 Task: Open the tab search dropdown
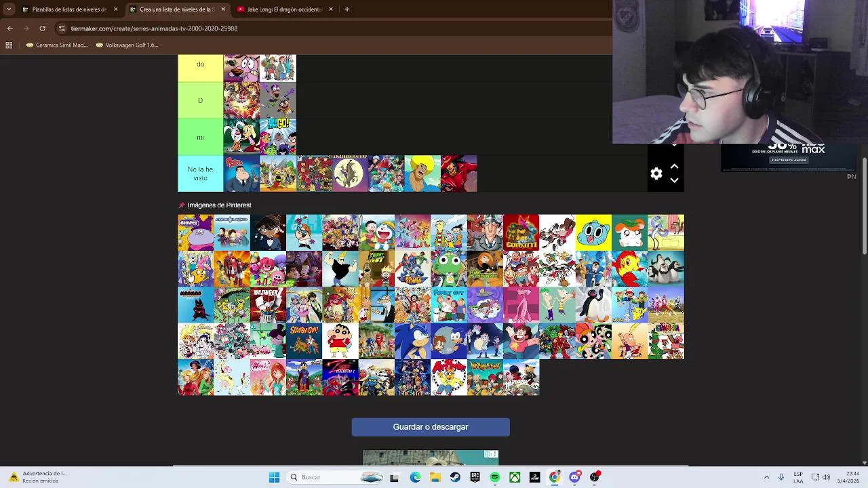(8, 9)
